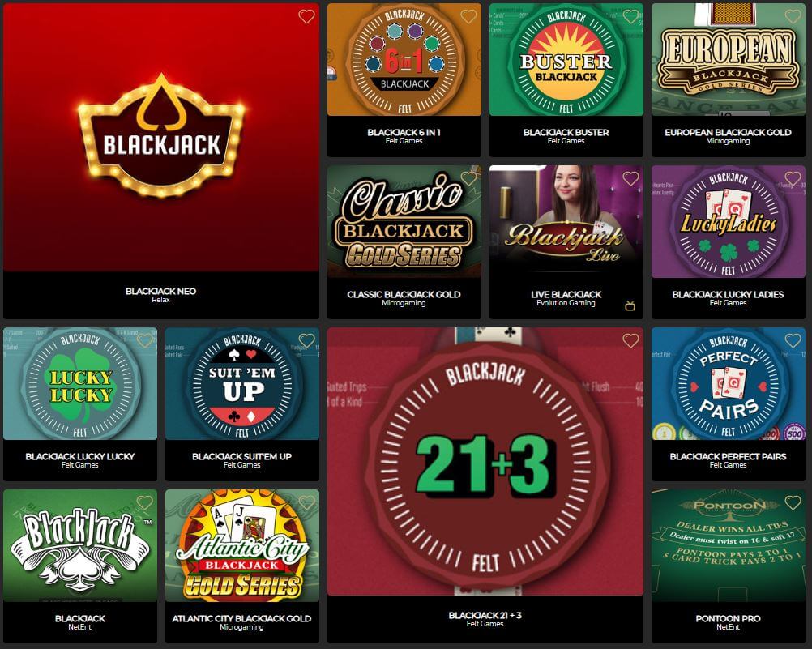Favorite Blackjack Lucky Ladies using heart icon
812x649 pixels.
pos(793,179)
